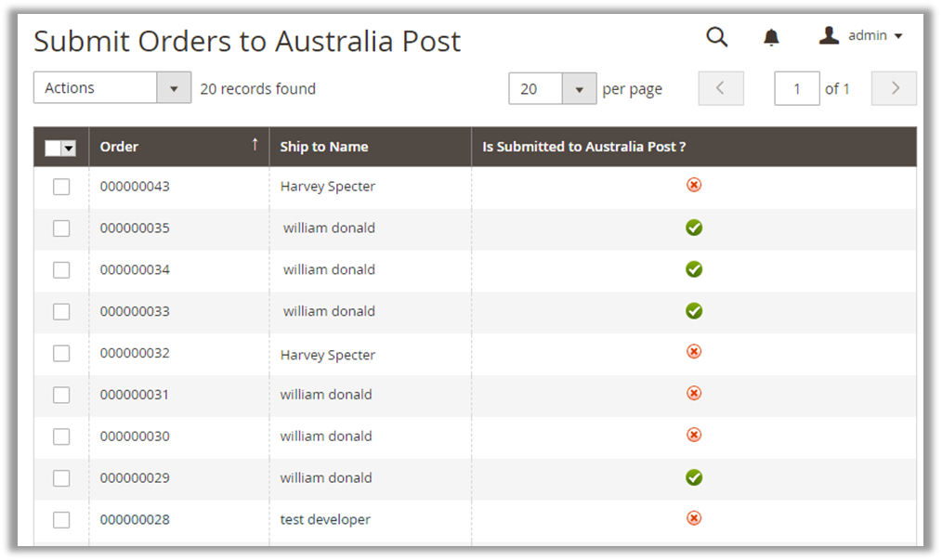Viewport: 942px width, 560px height.
Task: Click order number 000000034 row
Action: coord(135,269)
